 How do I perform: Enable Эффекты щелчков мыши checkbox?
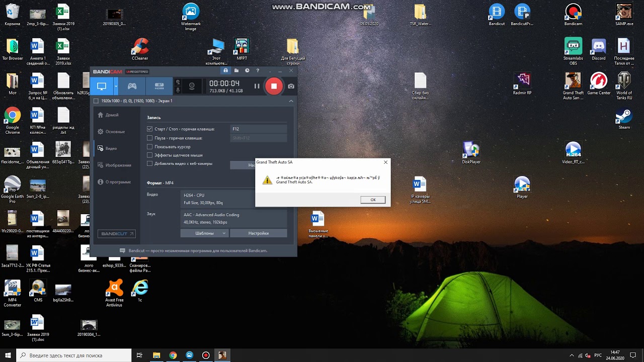click(149, 155)
